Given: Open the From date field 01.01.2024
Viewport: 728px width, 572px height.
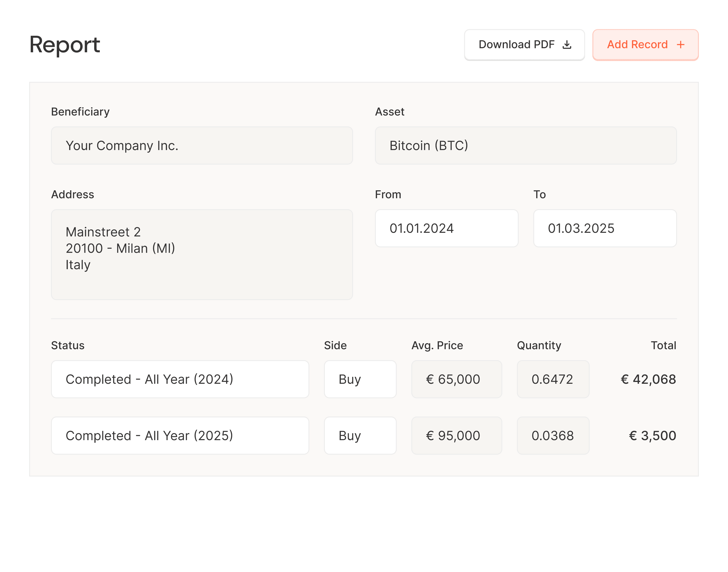Looking at the screenshot, I should click(x=446, y=228).
